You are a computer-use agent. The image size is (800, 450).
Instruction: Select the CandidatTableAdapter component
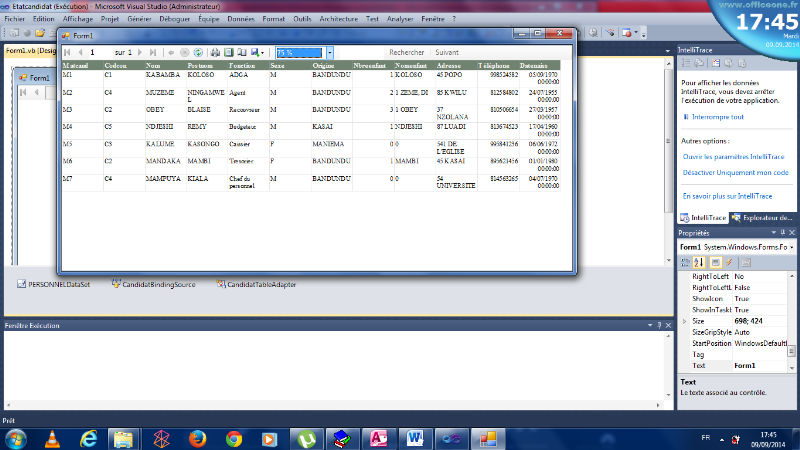257,284
